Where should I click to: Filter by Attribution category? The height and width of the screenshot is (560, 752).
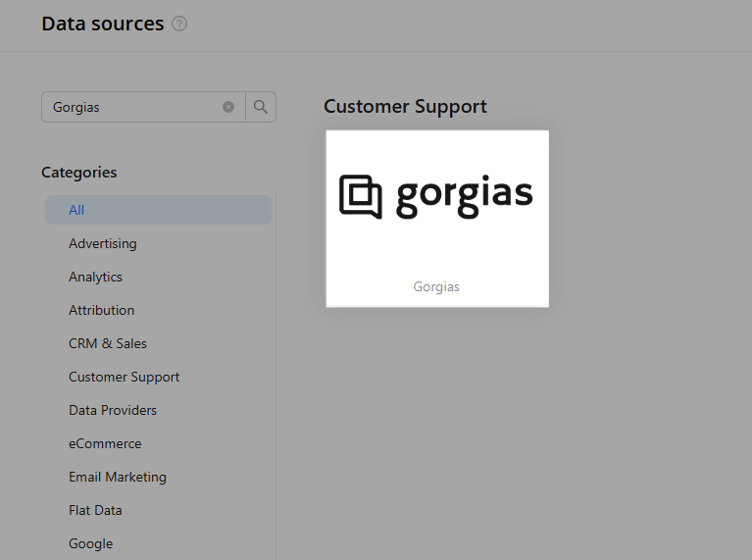coord(102,311)
